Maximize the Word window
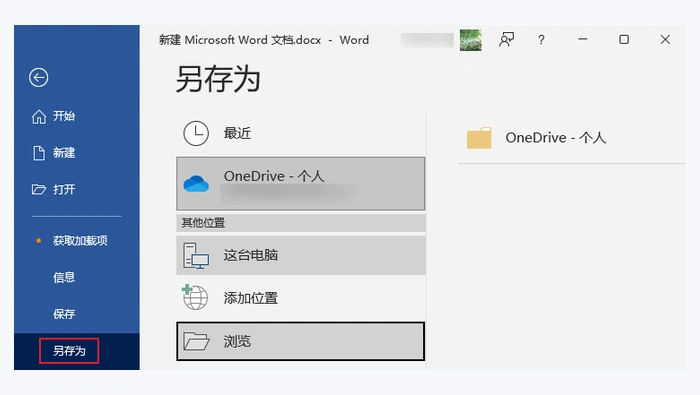The width and height of the screenshot is (700, 395). [x=624, y=39]
